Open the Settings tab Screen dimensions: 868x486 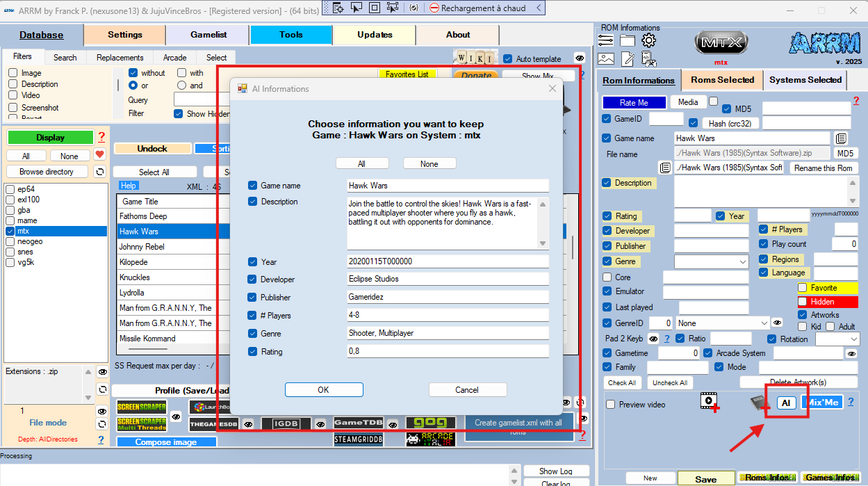click(x=125, y=35)
